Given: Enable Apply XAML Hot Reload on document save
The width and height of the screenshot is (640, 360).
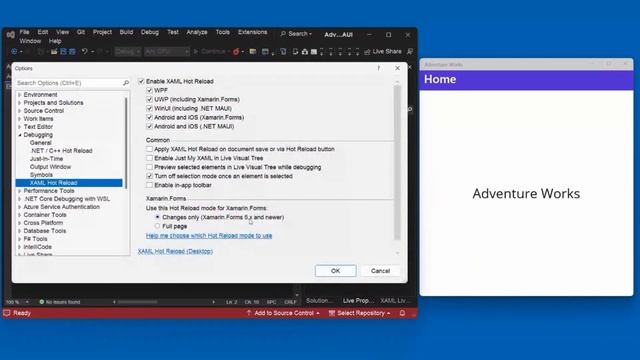Looking at the screenshot, I should tap(149, 149).
